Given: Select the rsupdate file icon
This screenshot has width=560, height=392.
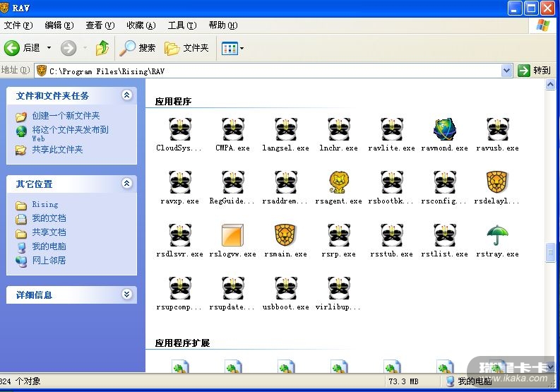Looking at the screenshot, I should pos(233,287).
